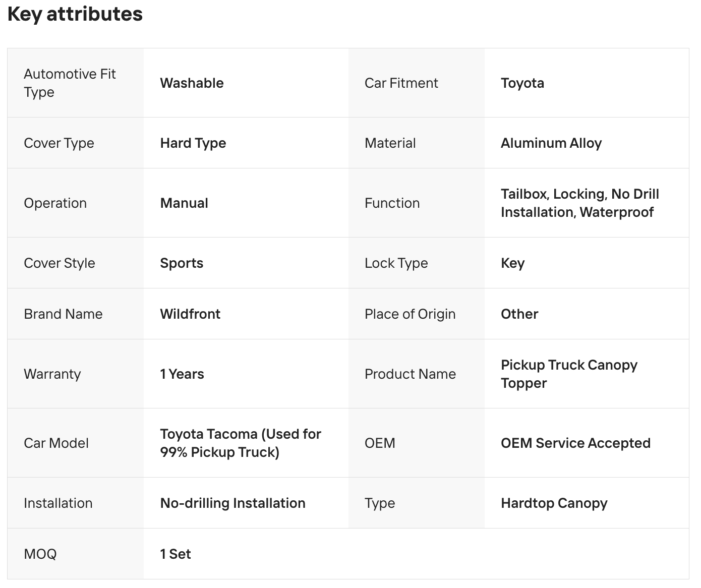Image resolution: width=701 pixels, height=588 pixels.
Task: Click the Washable fit type value
Action: [x=192, y=83]
